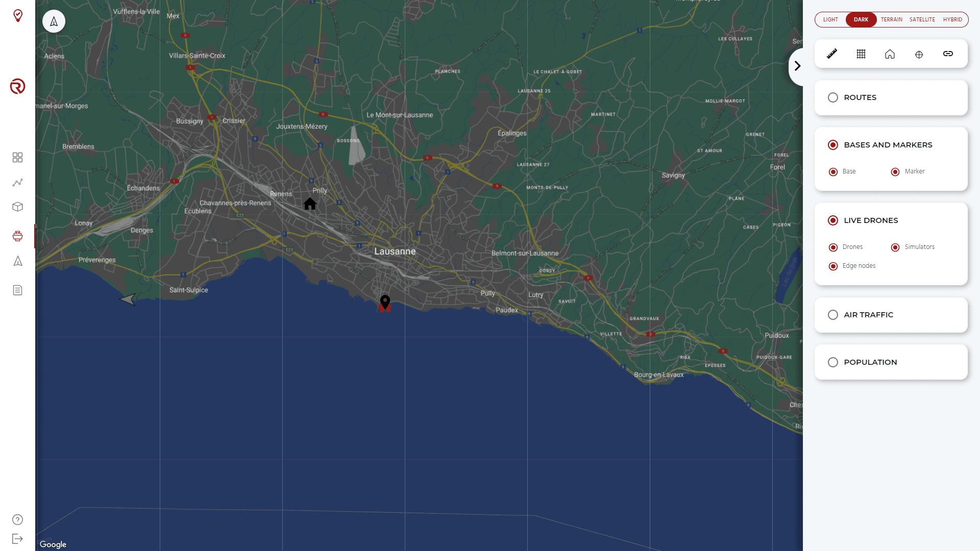The width and height of the screenshot is (980, 551).
Task: Toggle the Marker option
Action: point(895,172)
